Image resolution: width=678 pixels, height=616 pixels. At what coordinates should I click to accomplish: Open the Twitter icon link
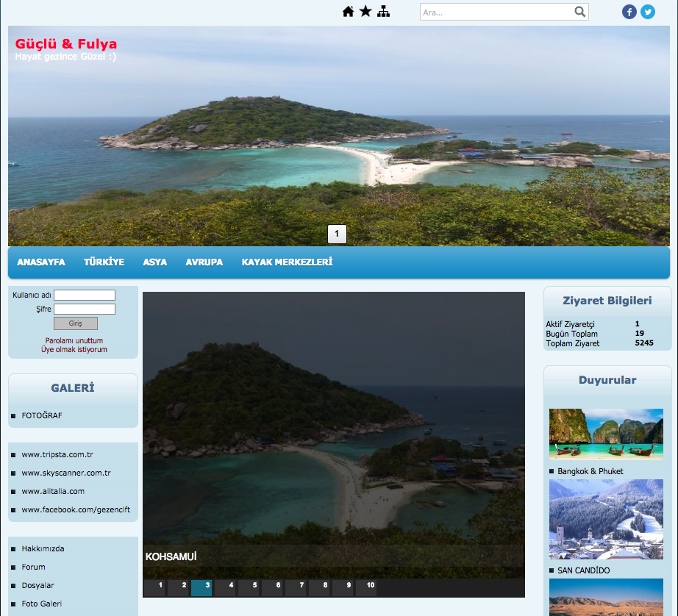[x=648, y=12]
